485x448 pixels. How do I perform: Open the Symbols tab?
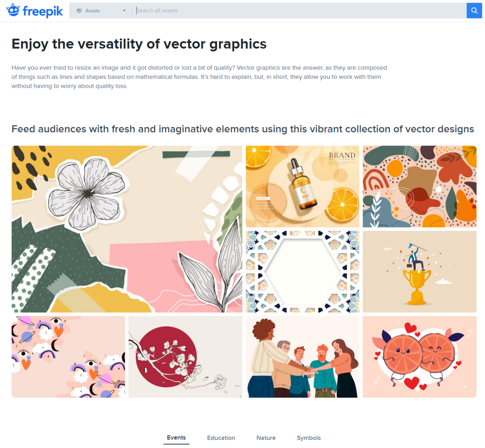click(x=308, y=438)
